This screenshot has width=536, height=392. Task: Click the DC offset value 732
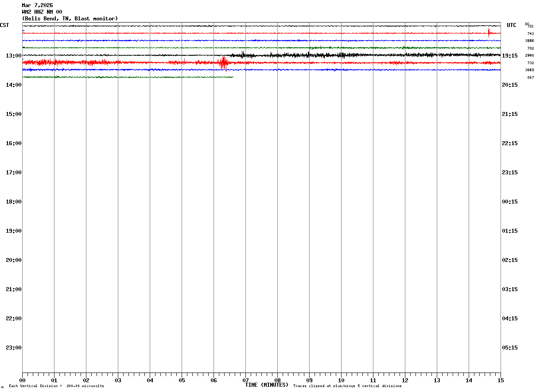coord(530,63)
